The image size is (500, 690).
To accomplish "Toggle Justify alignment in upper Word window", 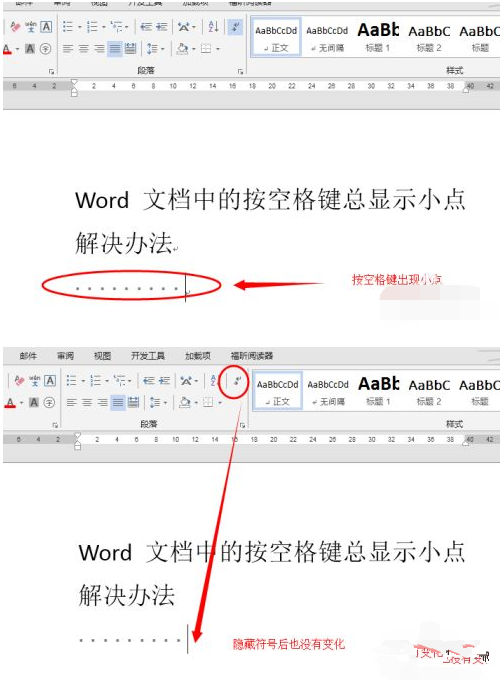I will pos(115,48).
